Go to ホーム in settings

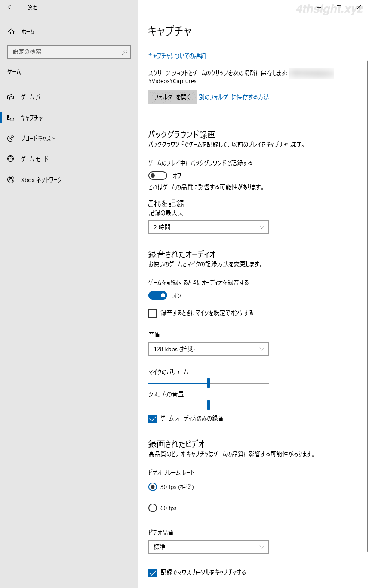pos(69,32)
